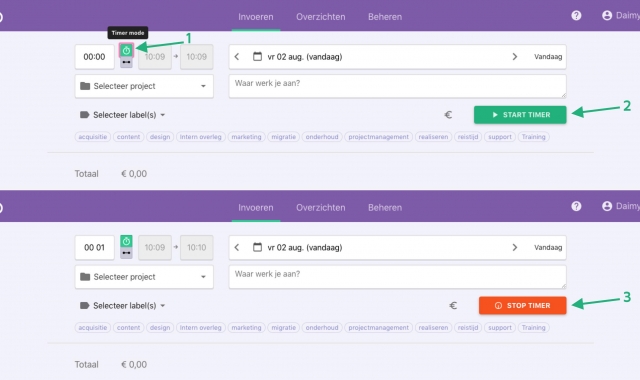
Task: Click euro billing icon beside START TIMER
Action: click(448, 115)
